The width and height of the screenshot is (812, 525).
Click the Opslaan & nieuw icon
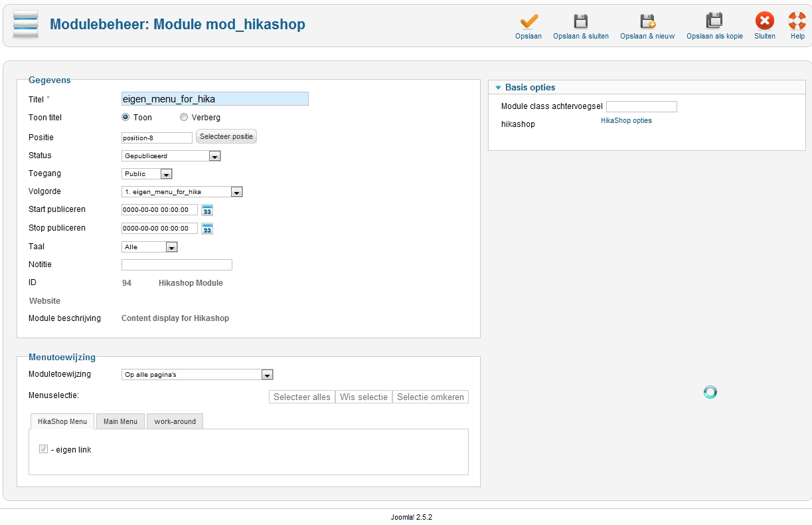[x=647, y=22]
